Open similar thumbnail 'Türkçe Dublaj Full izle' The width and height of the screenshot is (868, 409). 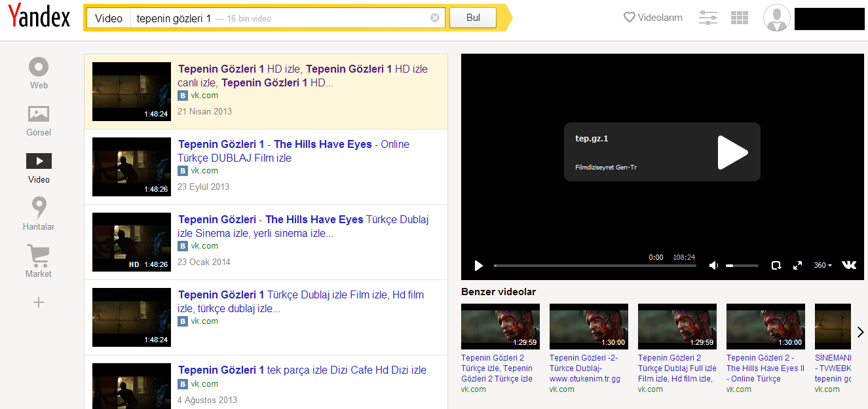point(677,326)
